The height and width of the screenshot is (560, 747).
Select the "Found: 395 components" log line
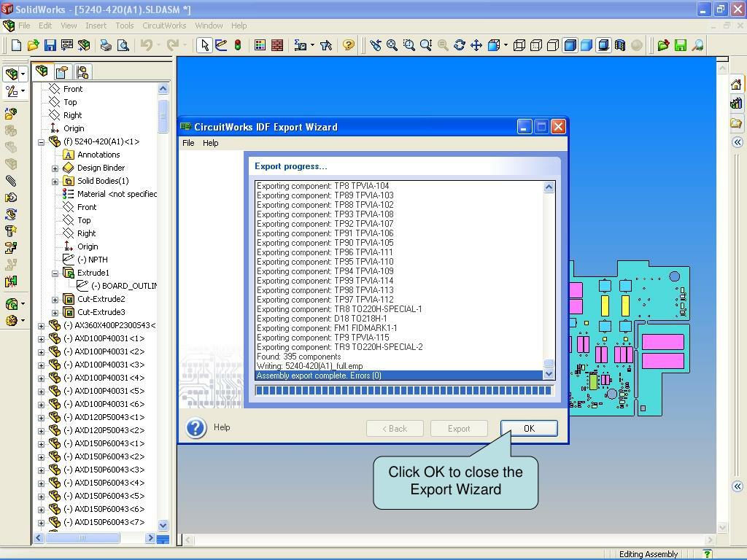pyautogui.click(x=298, y=357)
